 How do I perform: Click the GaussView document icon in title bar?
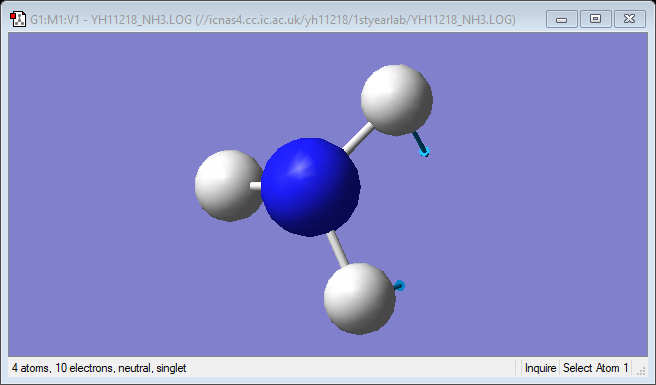click(18, 19)
